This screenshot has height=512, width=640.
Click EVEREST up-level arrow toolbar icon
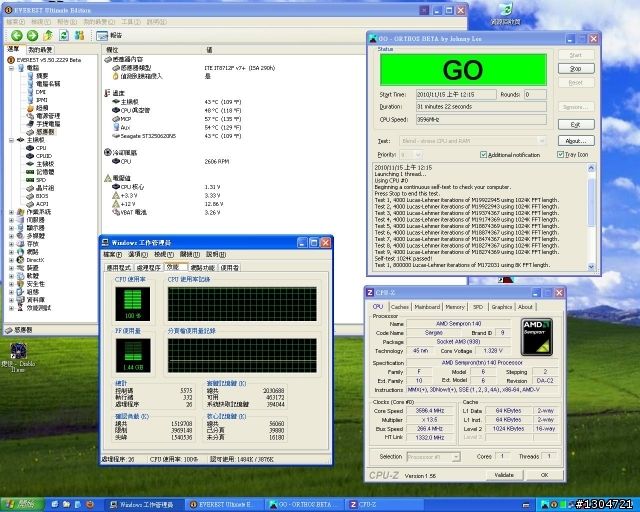tap(48, 36)
